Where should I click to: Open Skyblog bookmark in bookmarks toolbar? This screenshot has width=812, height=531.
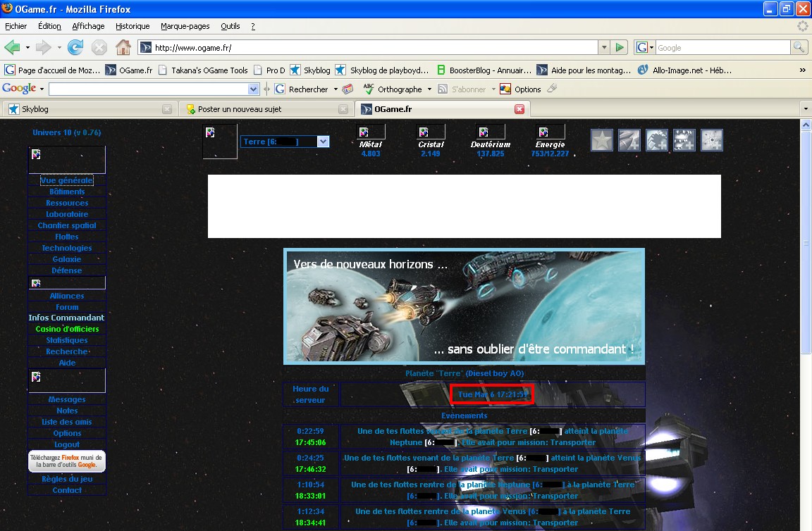click(309, 70)
